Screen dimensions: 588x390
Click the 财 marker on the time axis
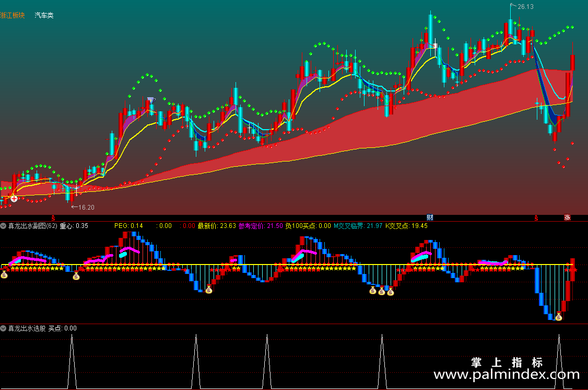(430, 217)
